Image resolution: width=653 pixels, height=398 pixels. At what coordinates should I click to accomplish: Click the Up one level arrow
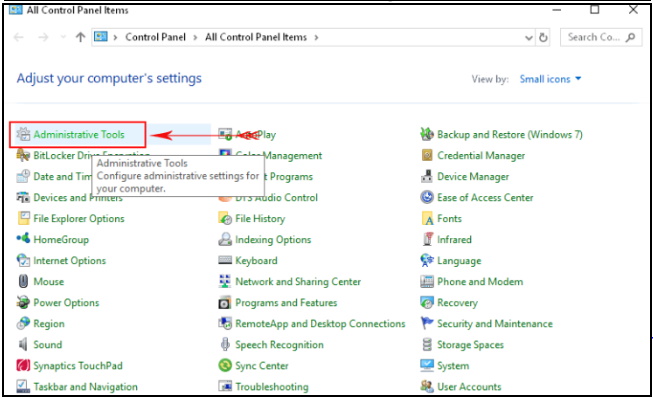coord(80,37)
